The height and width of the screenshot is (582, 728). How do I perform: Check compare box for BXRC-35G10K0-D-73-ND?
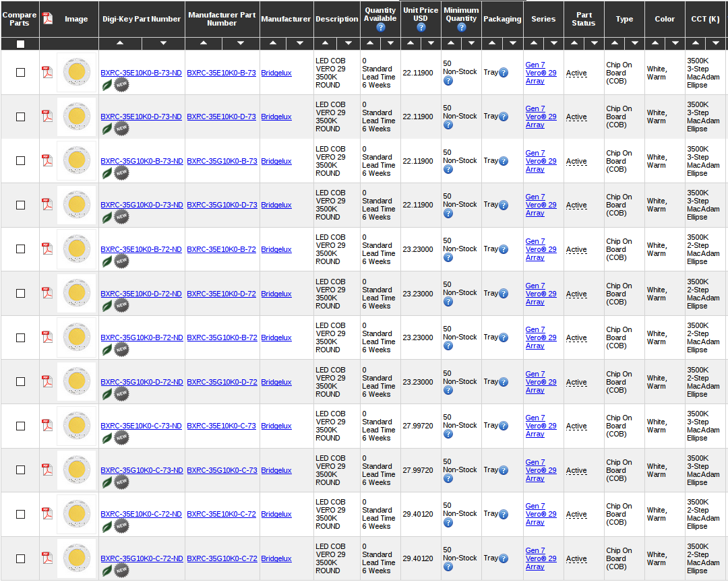click(x=20, y=205)
